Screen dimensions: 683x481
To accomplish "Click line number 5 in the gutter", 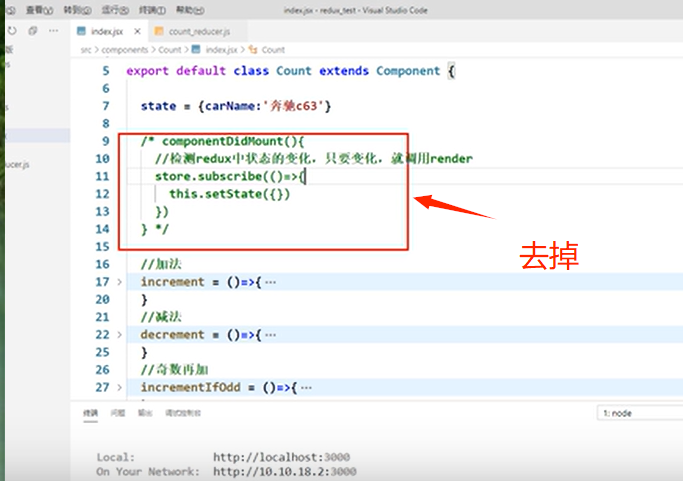I will tap(106, 71).
